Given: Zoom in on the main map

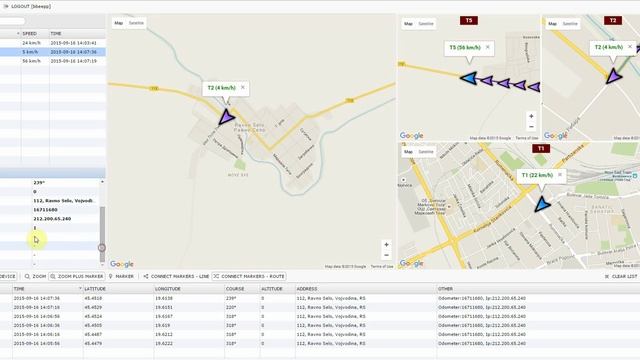Looking at the screenshot, I should [x=386, y=244].
